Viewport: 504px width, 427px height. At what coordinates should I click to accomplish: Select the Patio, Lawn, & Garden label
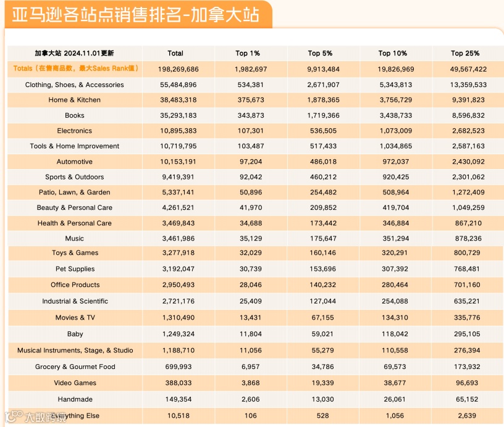[75, 193]
